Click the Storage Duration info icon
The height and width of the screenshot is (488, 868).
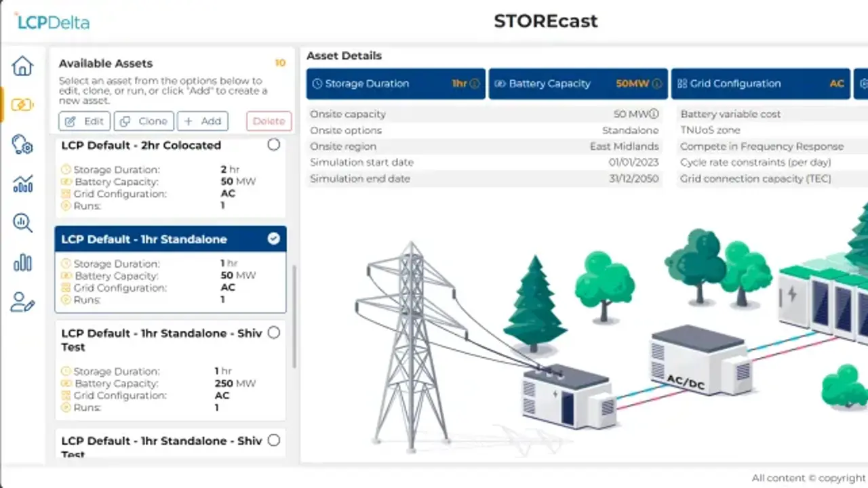click(x=475, y=84)
